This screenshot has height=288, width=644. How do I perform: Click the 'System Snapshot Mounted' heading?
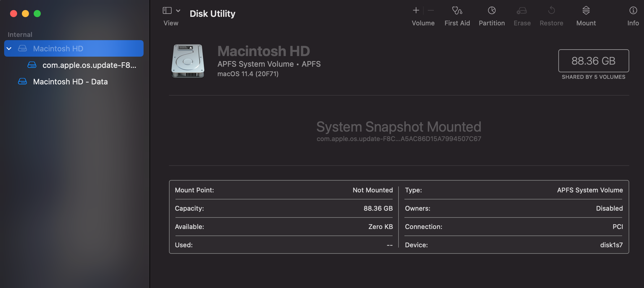click(x=399, y=127)
